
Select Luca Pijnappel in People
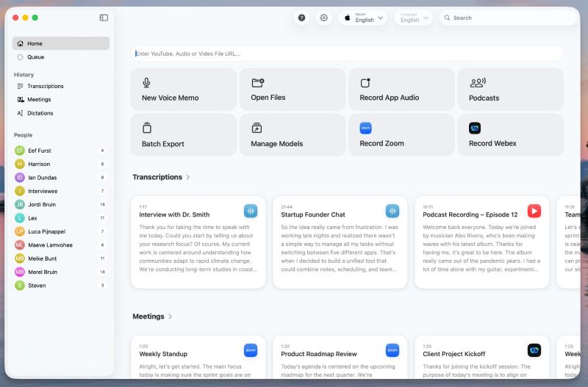pos(61,231)
